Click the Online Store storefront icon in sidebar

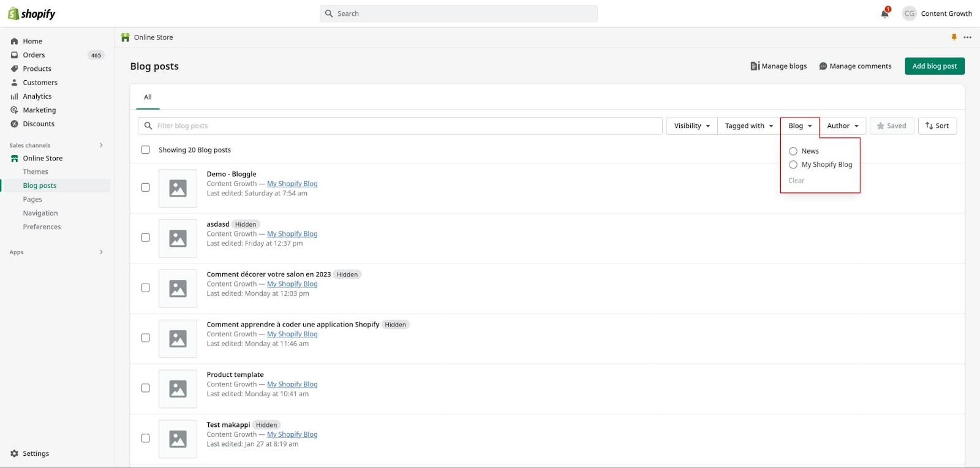pyautogui.click(x=14, y=158)
